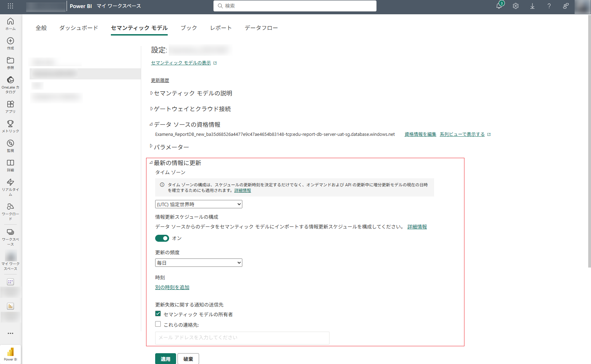Check the これらの連絡先 checkbox

pyautogui.click(x=158, y=324)
